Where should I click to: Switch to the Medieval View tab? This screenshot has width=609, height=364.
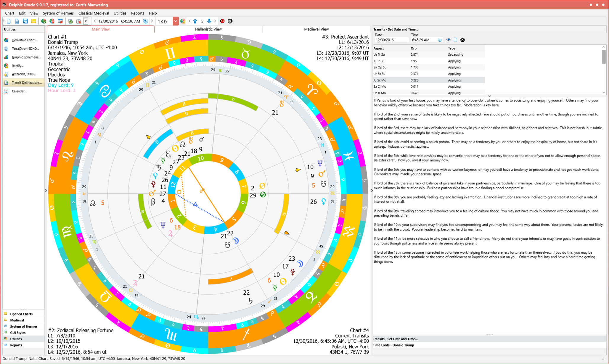coord(316,29)
